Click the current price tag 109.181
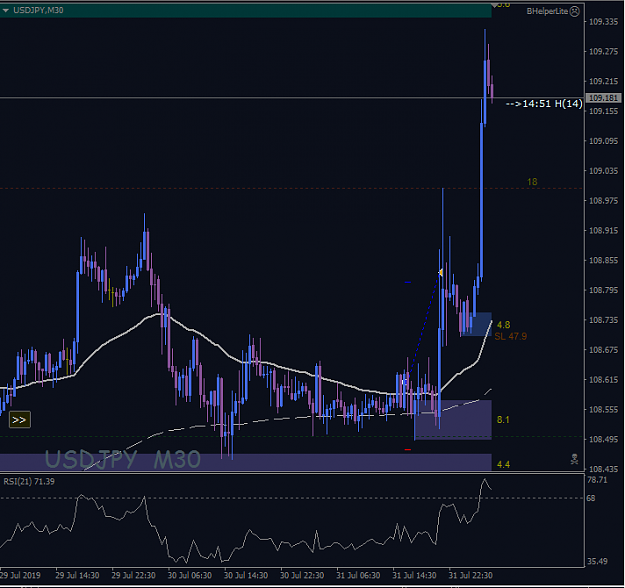Image resolution: width=625 pixels, height=588 pixels. [x=603, y=98]
